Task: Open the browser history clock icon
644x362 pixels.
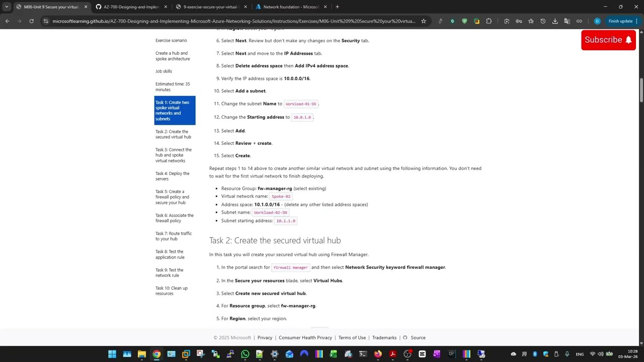Action: (543, 21)
